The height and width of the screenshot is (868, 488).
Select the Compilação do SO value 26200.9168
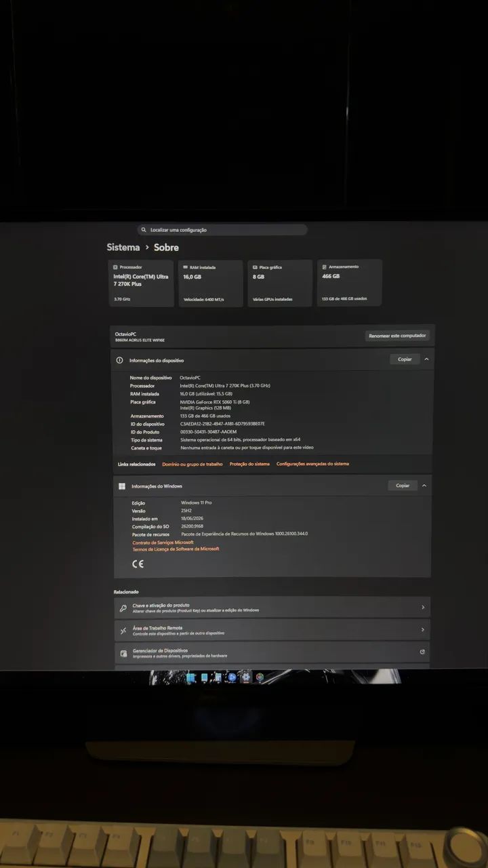[x=192, y=526]
